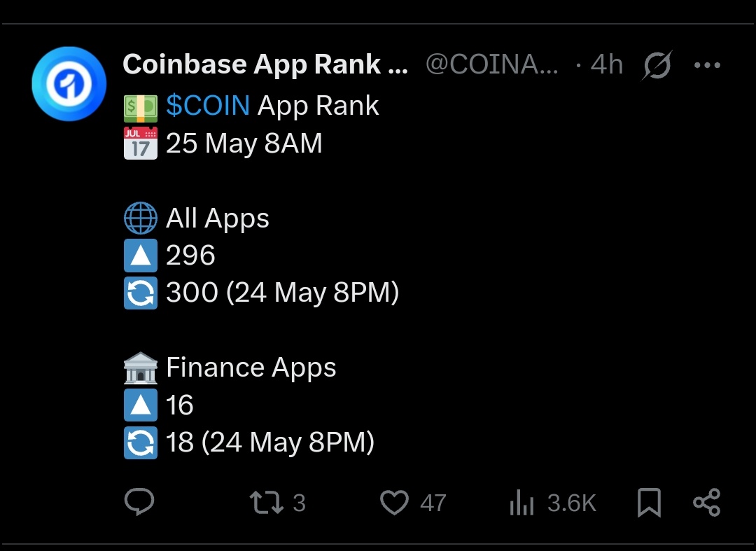Open the view analytics bar chart icon
This screenshot has width=756, height=551.
[521, 503]
